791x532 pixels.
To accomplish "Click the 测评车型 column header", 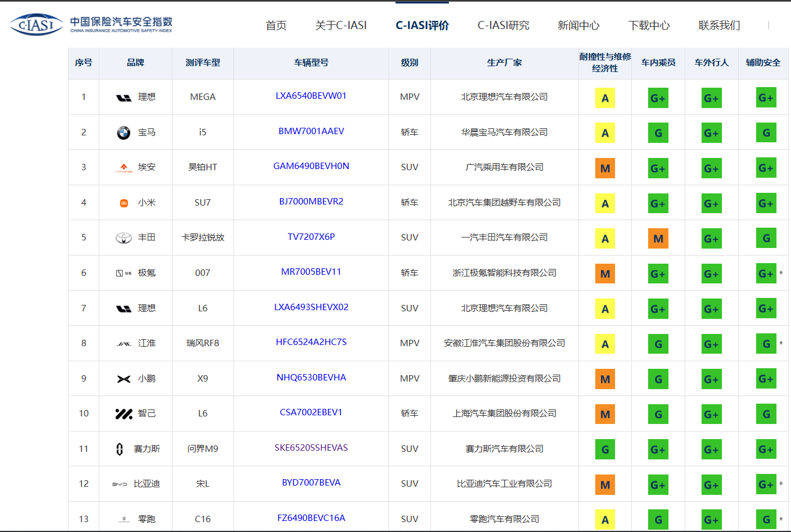I will click(203, 63).
